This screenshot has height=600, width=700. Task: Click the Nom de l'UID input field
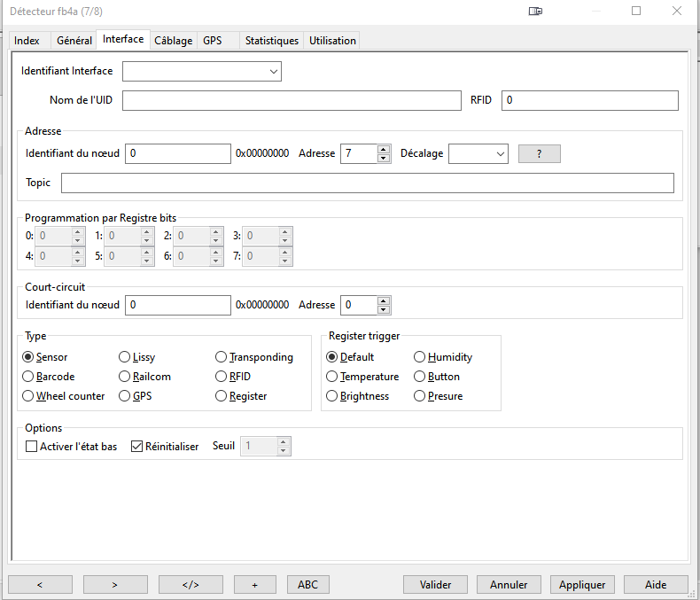click(292, 101)
